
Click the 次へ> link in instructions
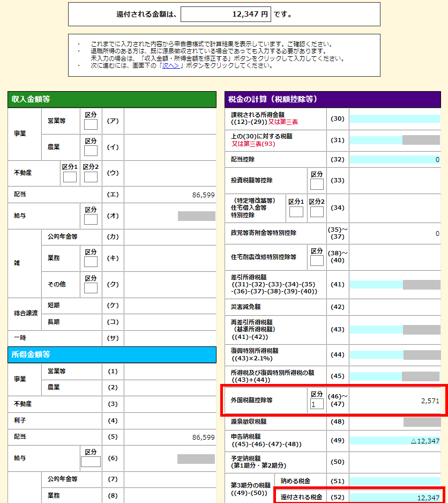pos(171,66)
